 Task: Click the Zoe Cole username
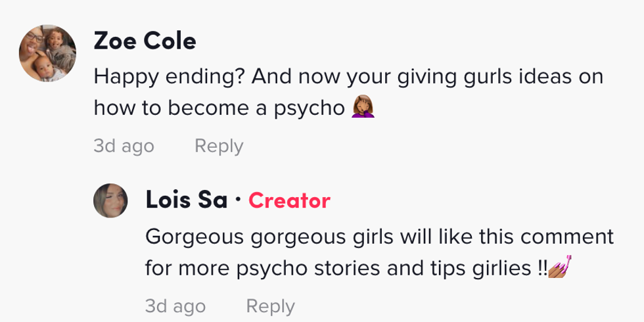(145, 41)
